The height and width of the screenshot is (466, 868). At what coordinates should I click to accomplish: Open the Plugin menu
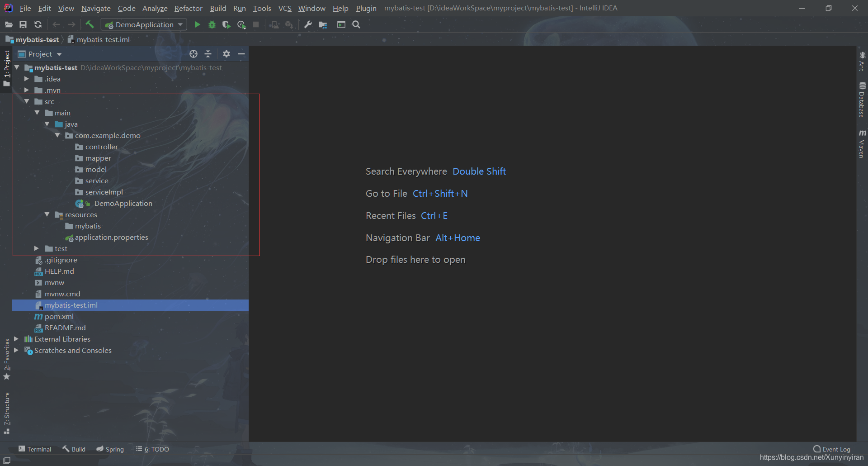tap(366, 8)
